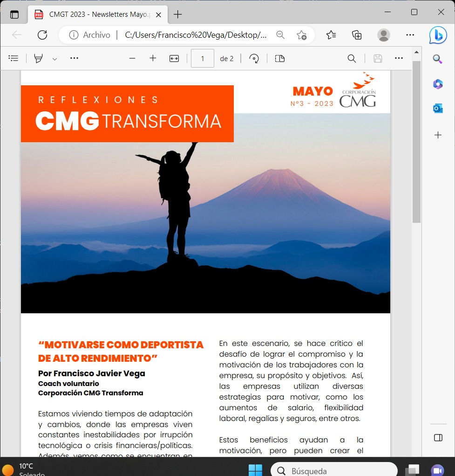Show the PDF table of contents
Viewport: 455px width, 476px height.
click(x=14, y=58)
